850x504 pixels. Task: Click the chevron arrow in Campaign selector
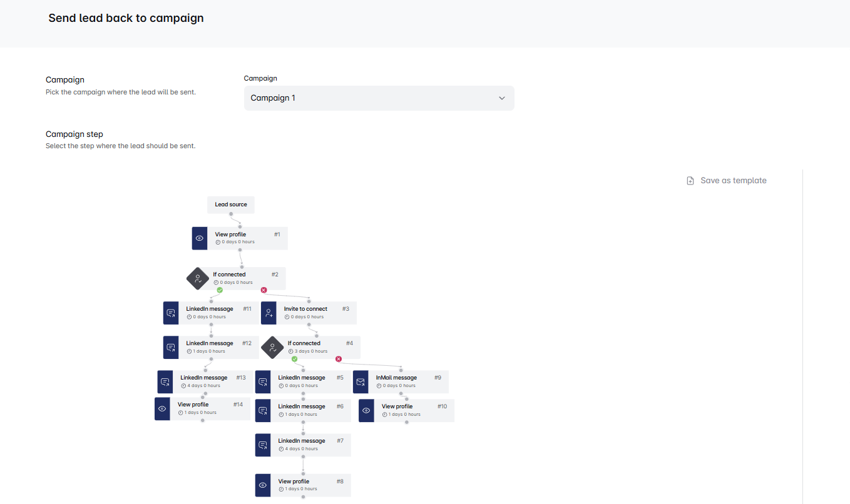coord(501,98)
